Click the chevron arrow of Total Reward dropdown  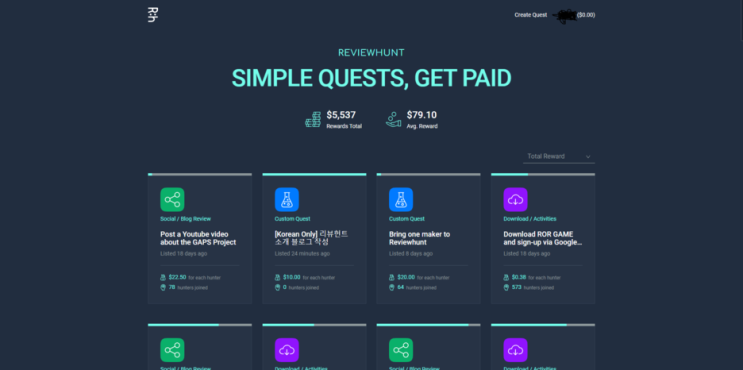pos(588,157)
